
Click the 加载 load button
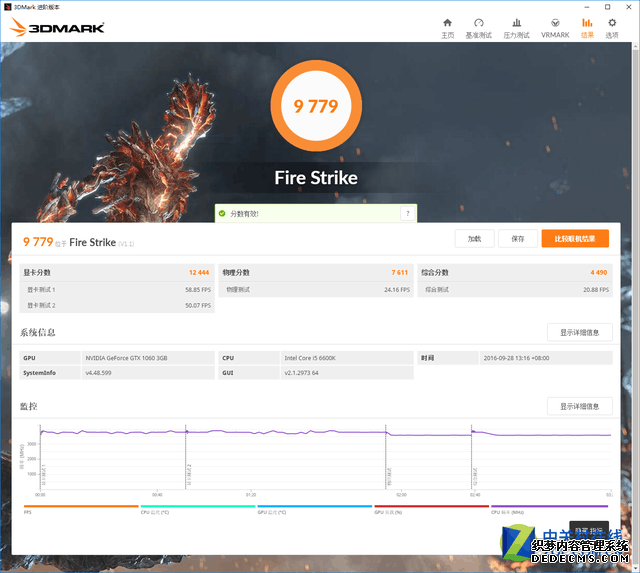[x=474, y=239]
